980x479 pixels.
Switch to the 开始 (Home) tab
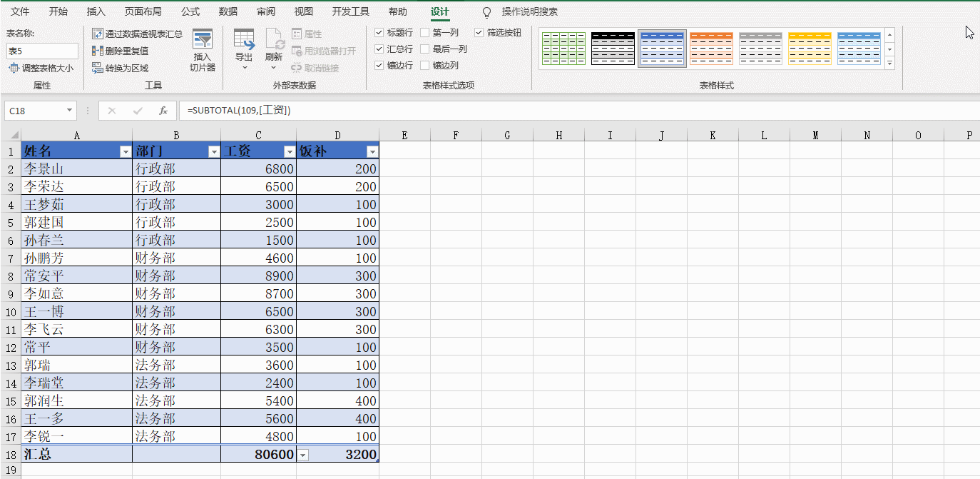pos(58,12)
